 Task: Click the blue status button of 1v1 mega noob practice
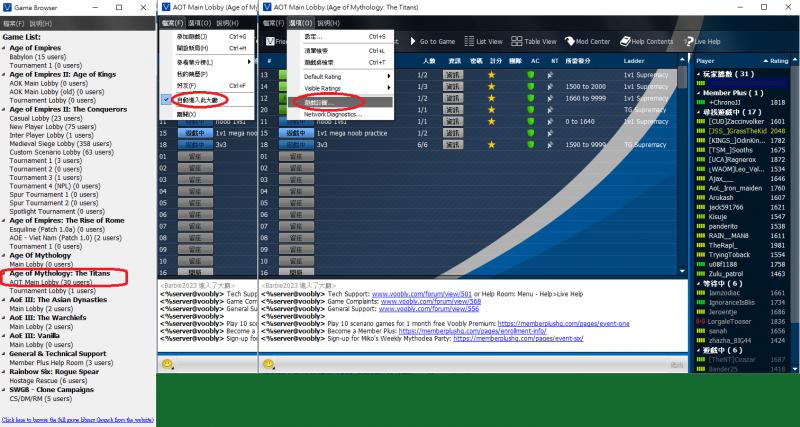coord(296,133)
